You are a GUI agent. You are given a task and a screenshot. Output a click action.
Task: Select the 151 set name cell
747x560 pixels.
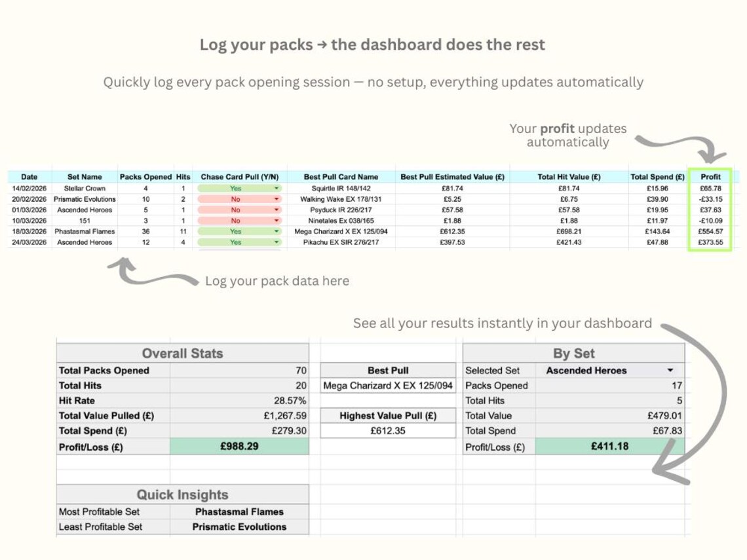(x=85, y=221)
